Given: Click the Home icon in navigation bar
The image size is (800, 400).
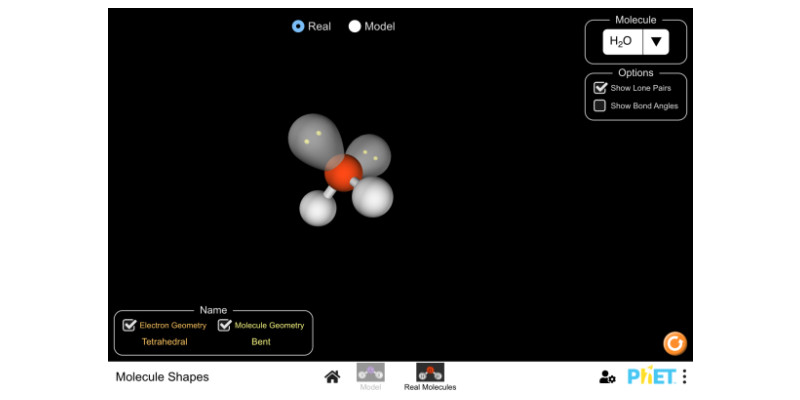Looking at the screenshot, I should pyautogui.click(x=332, y=377).
